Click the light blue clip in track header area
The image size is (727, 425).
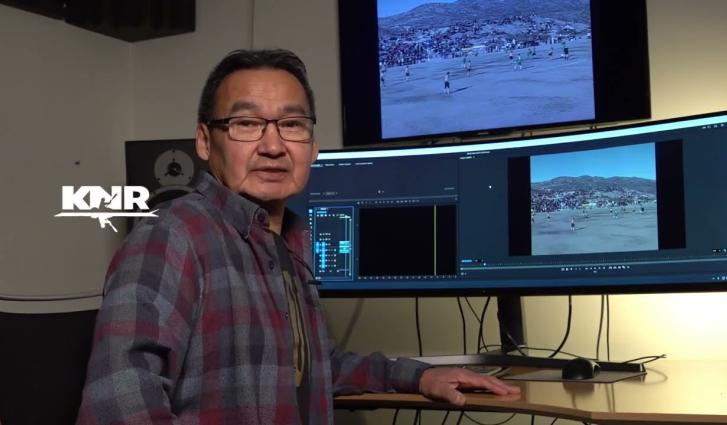(x=345, y=245)
